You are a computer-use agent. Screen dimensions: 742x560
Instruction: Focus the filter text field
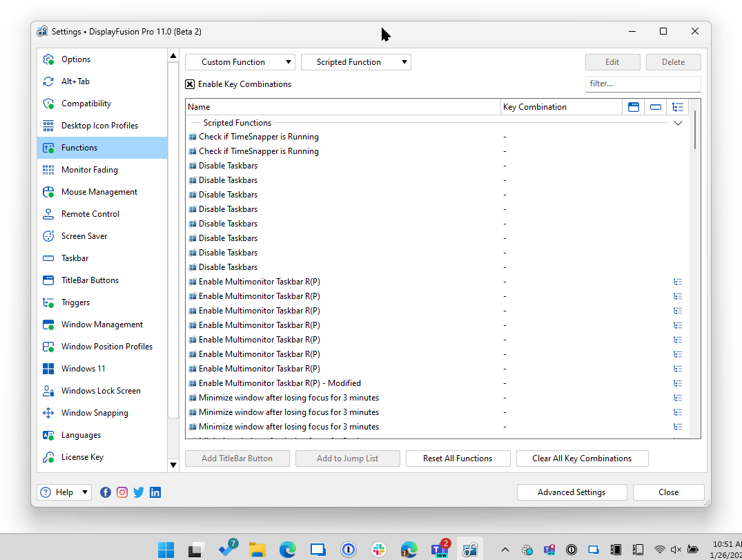pyautogui.click(x=643, y=84)
